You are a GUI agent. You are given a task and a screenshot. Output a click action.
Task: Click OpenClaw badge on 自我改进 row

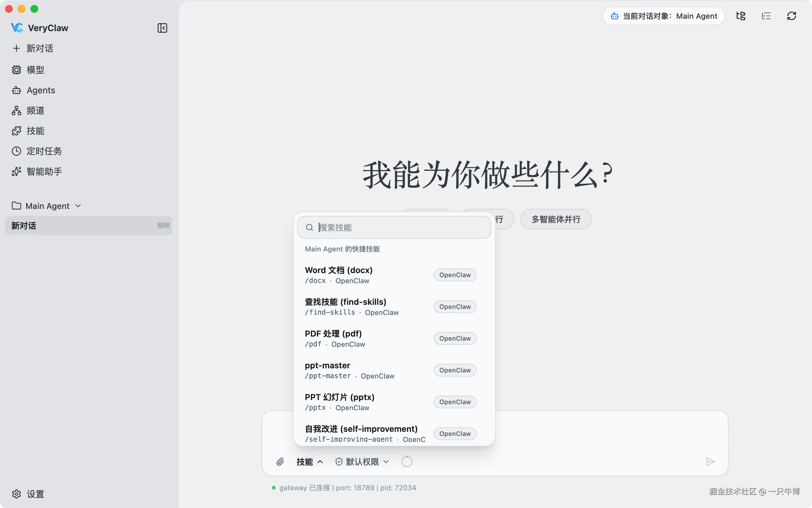coord(455,434)
